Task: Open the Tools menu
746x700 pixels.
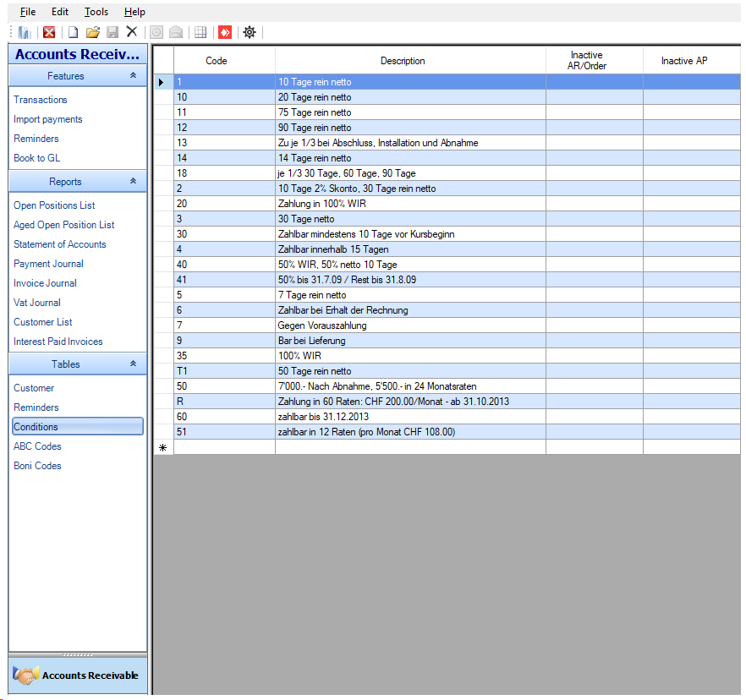Action: (96, 12)
